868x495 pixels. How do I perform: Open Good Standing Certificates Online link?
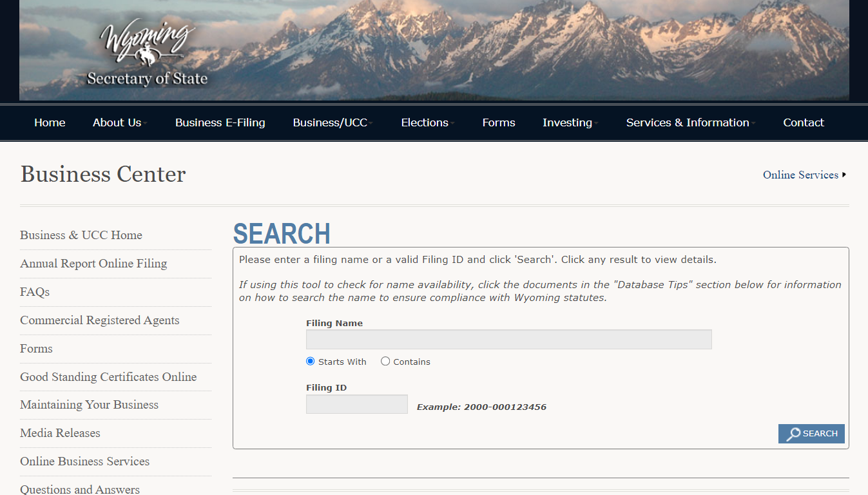coord(108,377)
